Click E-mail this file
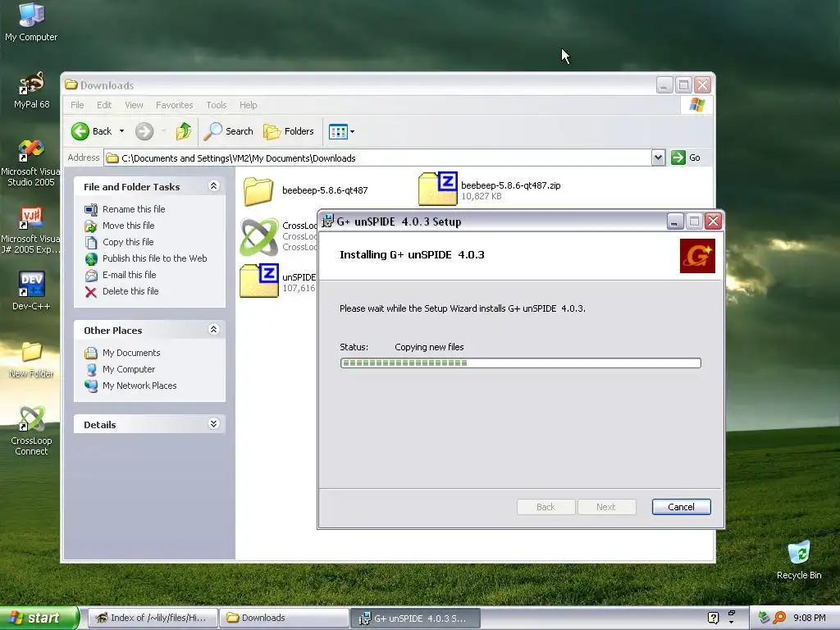Viewport: 840px width, 630px height. click(121, 275)
